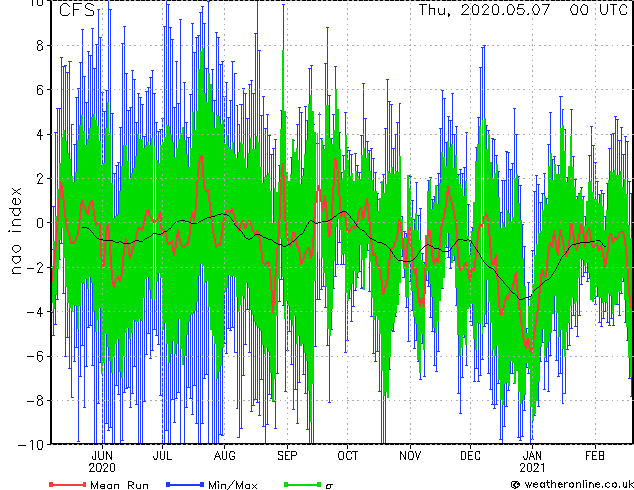Screen dimensions: 634x490
Task: Click the OCT month label
Action: [x=348, y=456]
